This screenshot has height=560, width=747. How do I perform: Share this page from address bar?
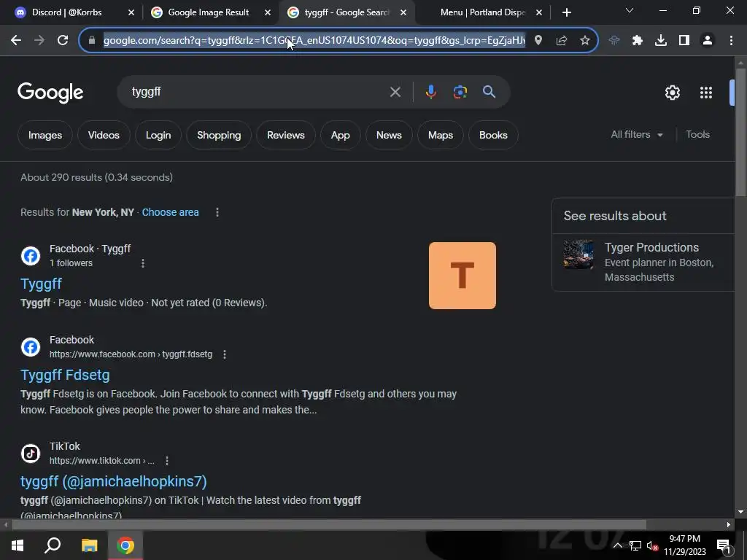click(562, 41)
